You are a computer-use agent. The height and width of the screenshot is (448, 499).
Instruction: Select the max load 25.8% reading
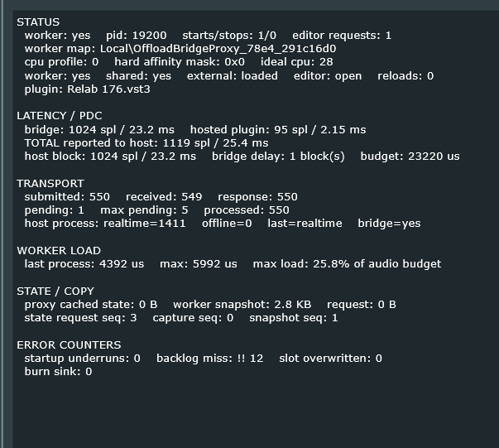[x=347, y=264]
